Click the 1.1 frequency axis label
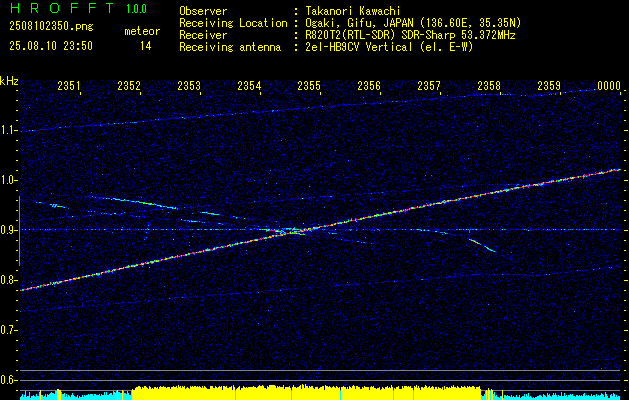 point(7,130)
